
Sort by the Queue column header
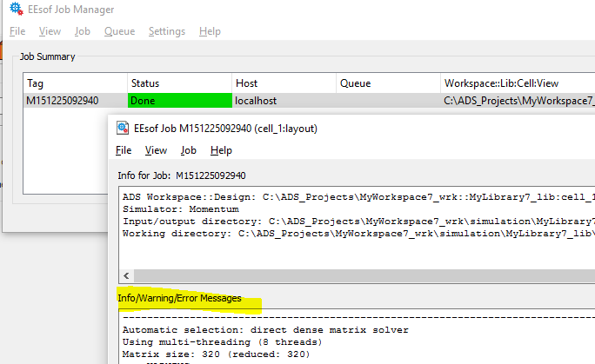point(388,83)
